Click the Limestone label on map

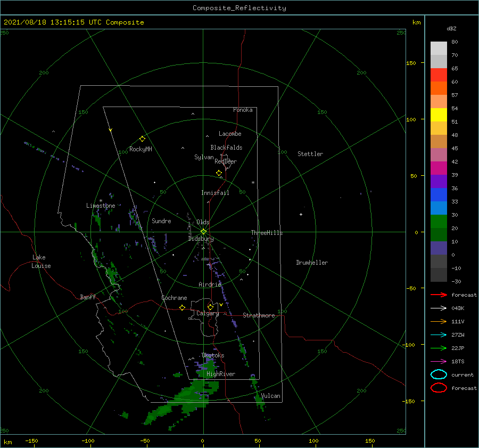point(101,206)
